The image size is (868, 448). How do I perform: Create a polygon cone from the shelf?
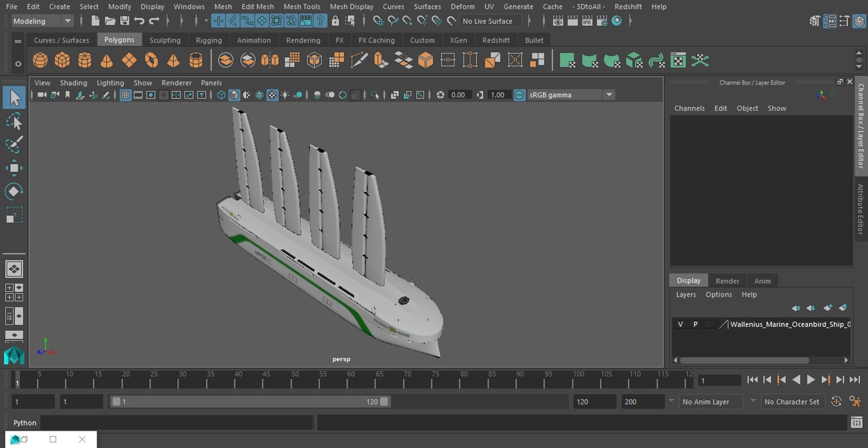pyautogui.click(x=107, y=60)
